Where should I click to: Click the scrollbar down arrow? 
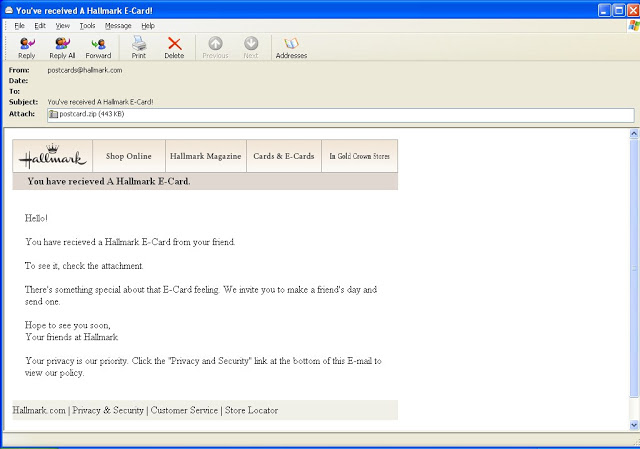tap(634, 425)
